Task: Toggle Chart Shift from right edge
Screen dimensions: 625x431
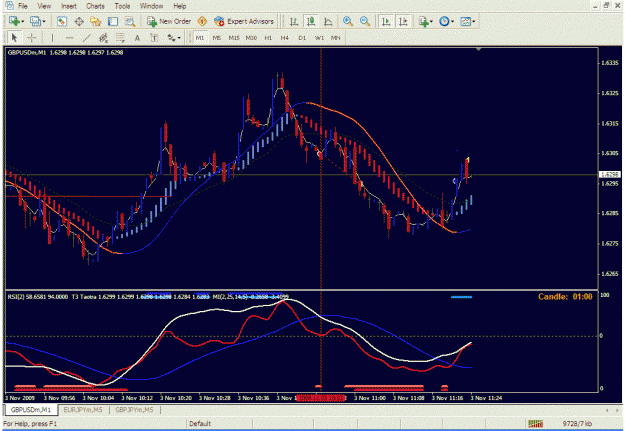Action: pyautogui.click(x=403, y=21)
